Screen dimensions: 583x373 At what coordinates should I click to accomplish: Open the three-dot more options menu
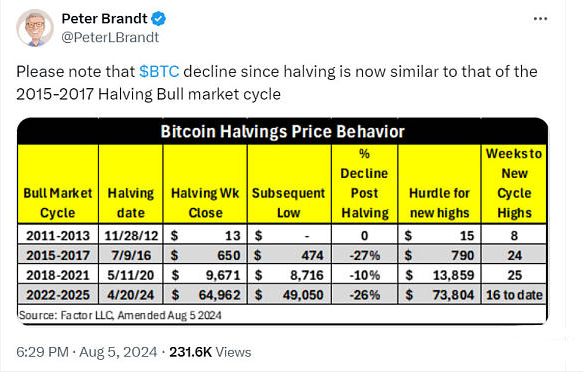[540, 19]
